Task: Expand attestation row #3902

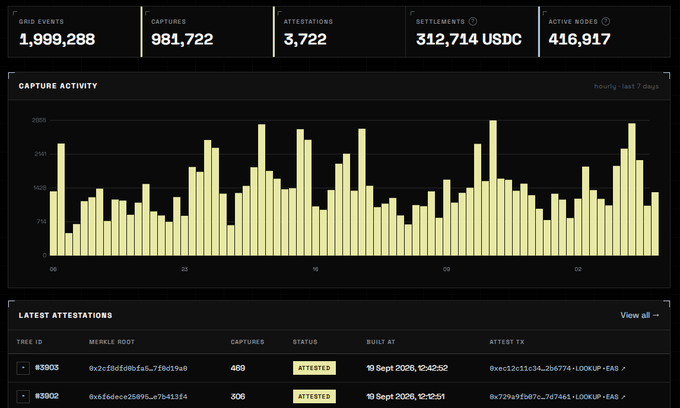Action: pos(23,396)
